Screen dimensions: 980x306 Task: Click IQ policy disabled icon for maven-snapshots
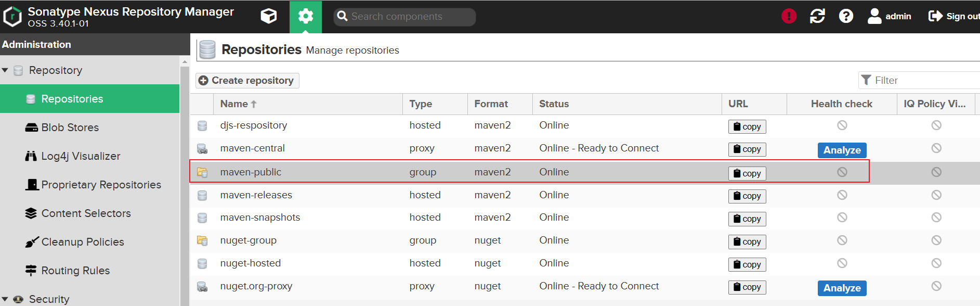(x=936, y=217)
